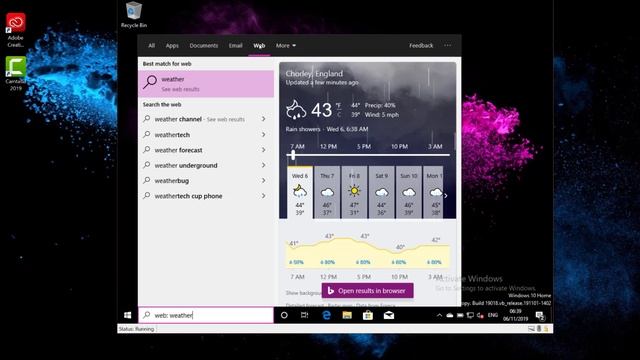Screen dimensions: 640x360
Task: Open File Explorer from the taskbar
Action: [x=347, y=315]
